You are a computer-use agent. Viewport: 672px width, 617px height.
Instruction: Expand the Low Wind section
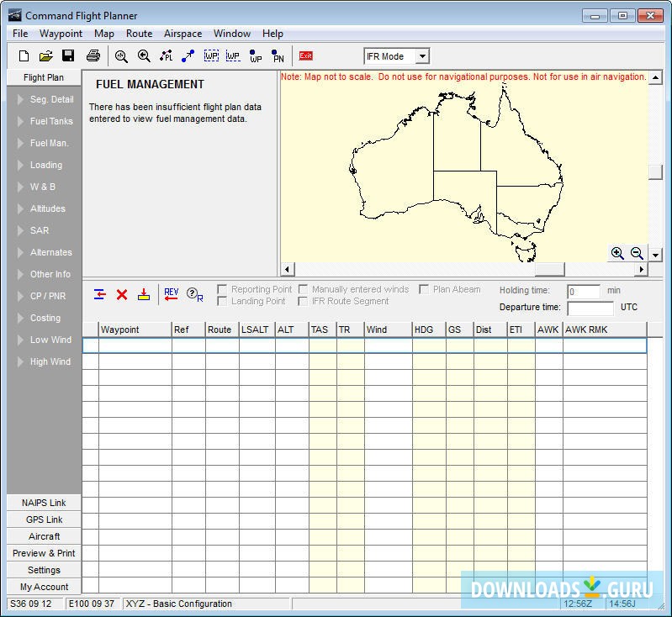[45, 340]
